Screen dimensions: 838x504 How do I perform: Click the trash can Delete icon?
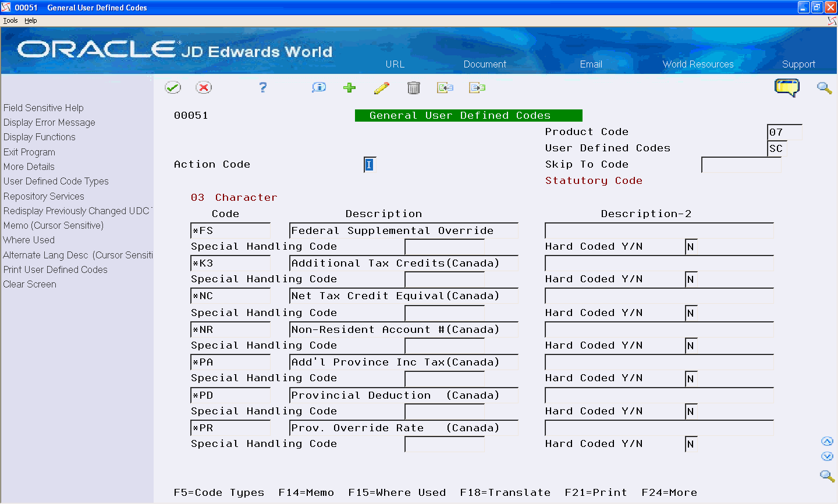pyautogui.click(x=414, y=87)
